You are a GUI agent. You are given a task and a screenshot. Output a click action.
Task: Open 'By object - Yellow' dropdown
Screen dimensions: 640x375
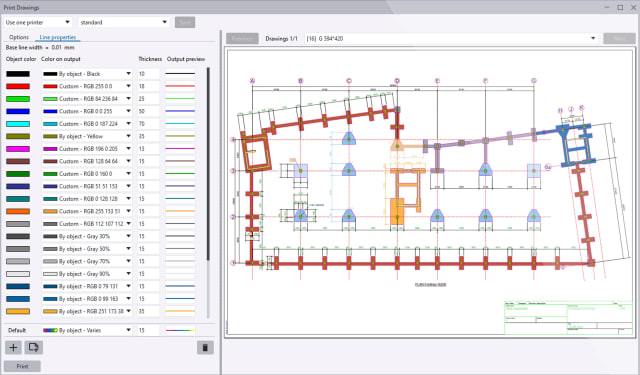[x=87, y=136]
